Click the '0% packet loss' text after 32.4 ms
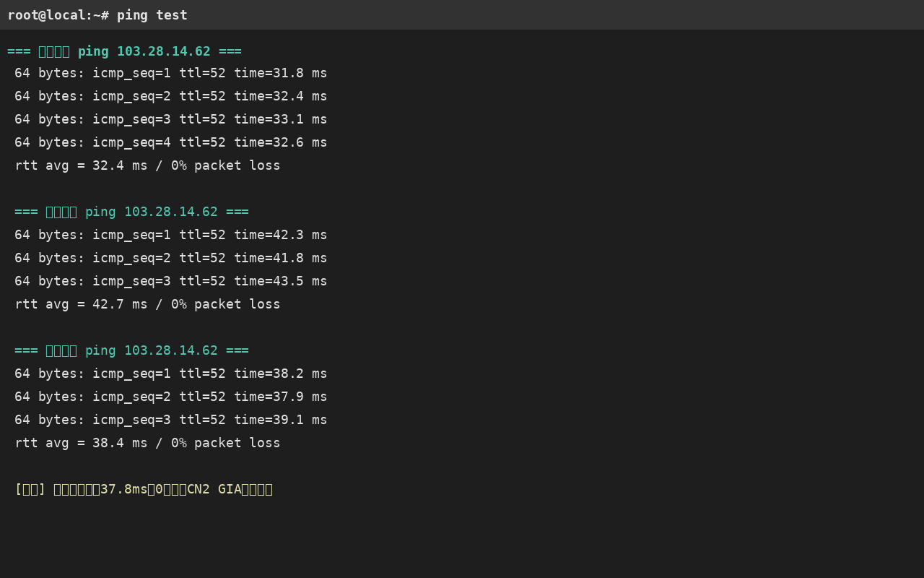Image resolution: width=924 pixels, height=578 pixels. point(226,165)
